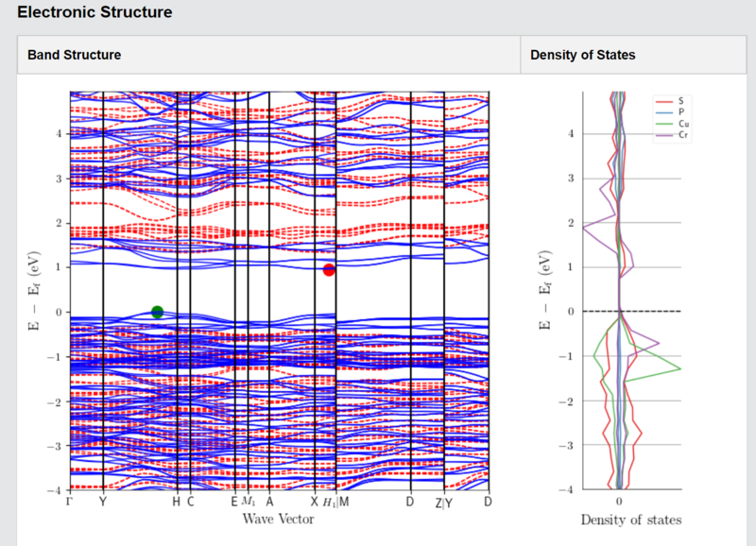756x546 pixels.
Task: Click the dashed Fermi level line in DOS plot
Action: click(x=631, y=312)
